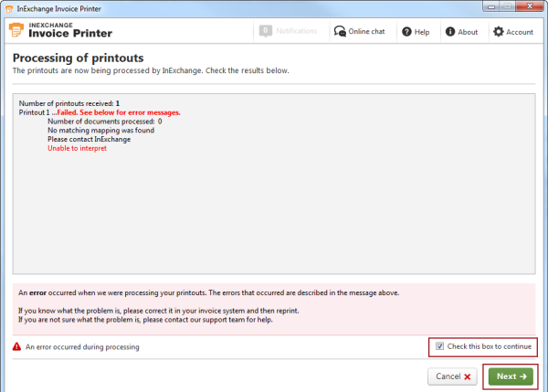Click 'An error occurred during processing' status text

tap(82, 347)
